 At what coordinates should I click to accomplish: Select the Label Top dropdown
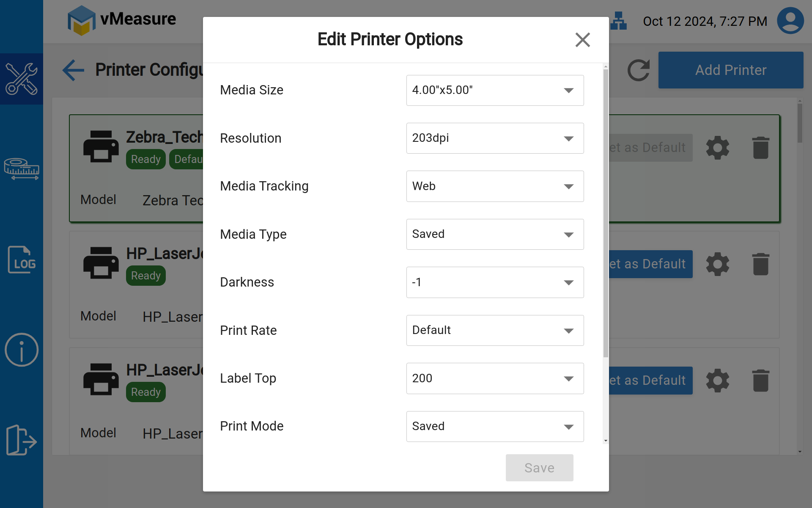(495, 378)
